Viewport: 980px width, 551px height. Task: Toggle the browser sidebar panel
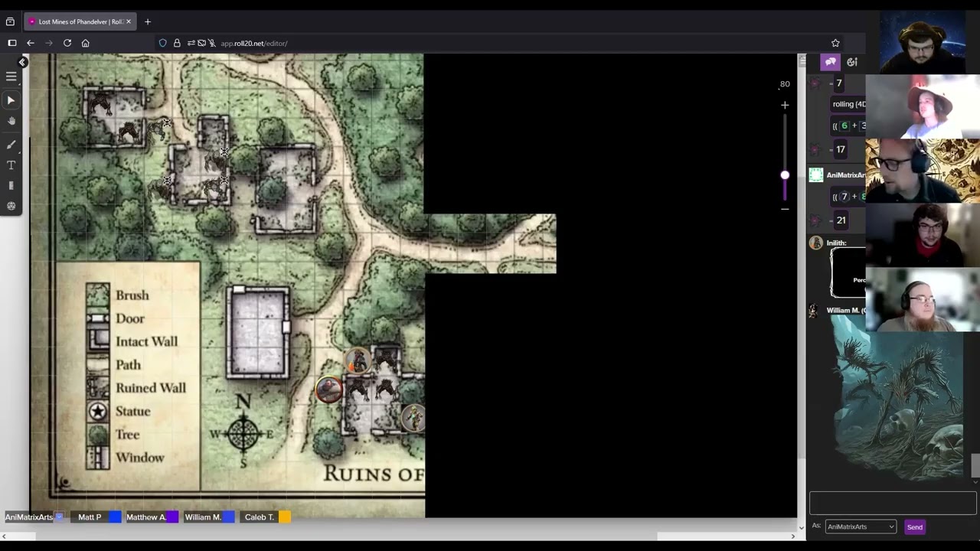tap(12, 43)
